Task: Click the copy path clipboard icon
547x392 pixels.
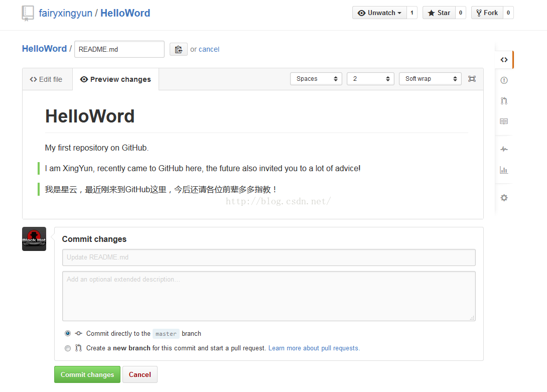Action: pyautogui.click(x=178, y=49)
